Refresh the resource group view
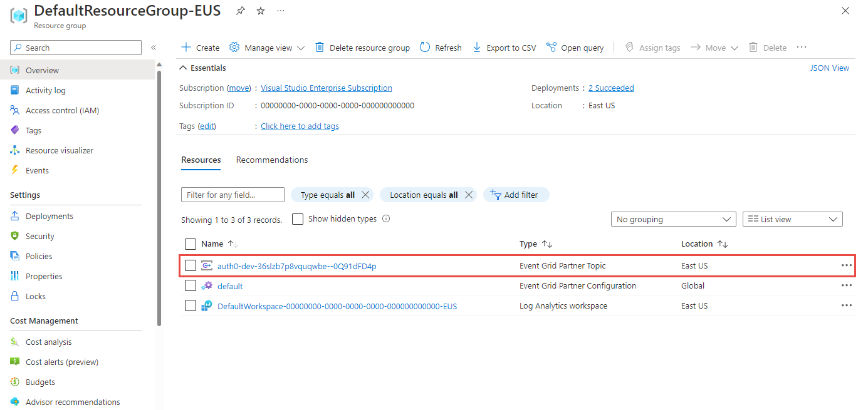868x410 pixels. (441, 47)
